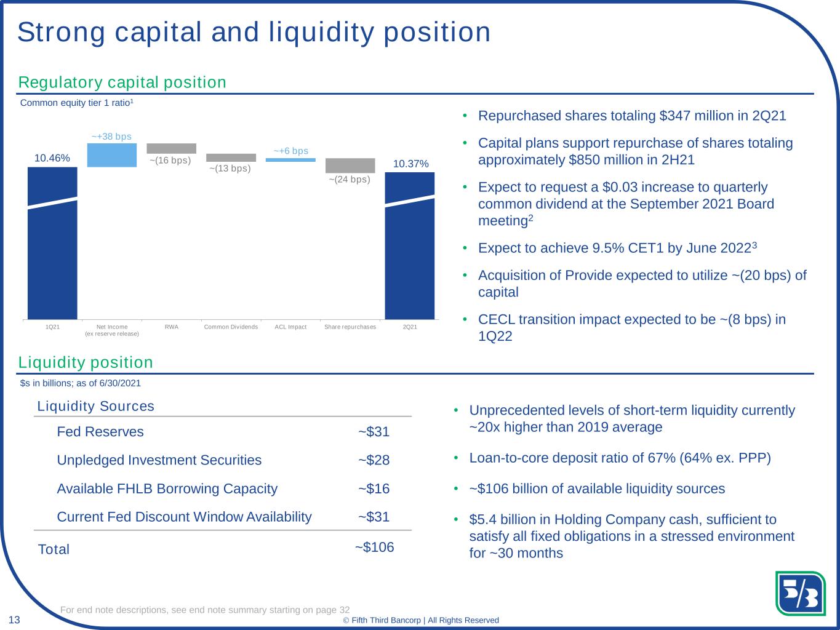Click the Fifth Third Bancorp logo
Image resolution: width=840 pixels, height=630 pixels.
click(x=800, y=593)
